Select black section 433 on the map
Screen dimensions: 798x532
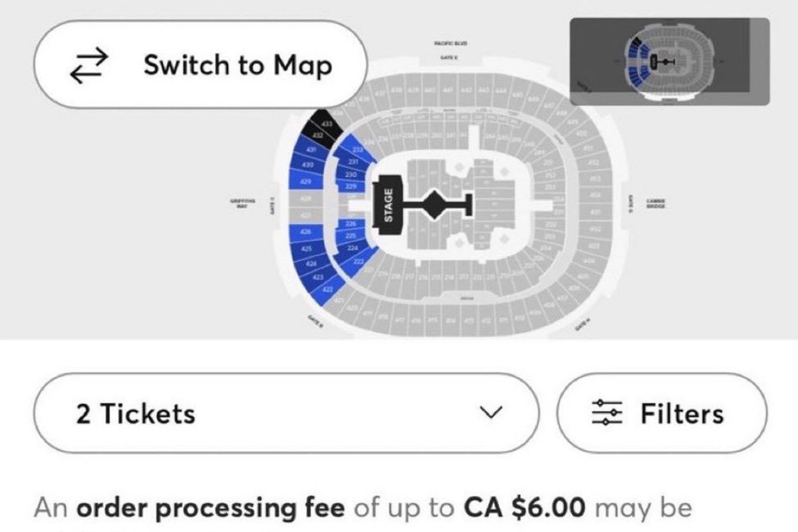[326, 123]
